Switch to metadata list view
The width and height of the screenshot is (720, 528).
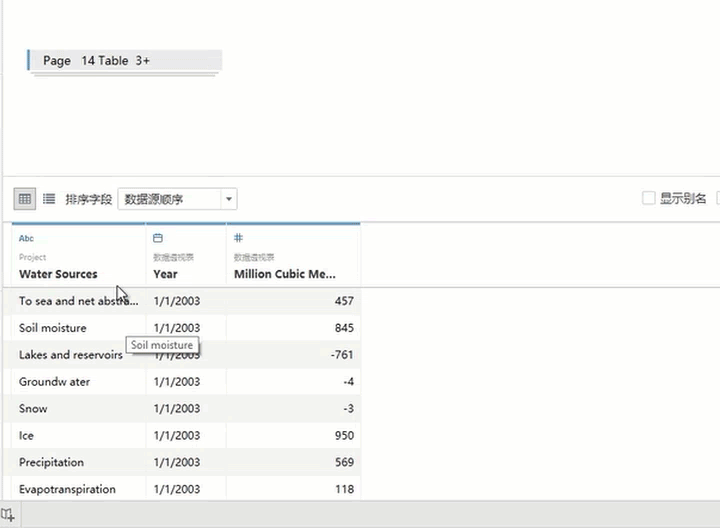point(48,199)
